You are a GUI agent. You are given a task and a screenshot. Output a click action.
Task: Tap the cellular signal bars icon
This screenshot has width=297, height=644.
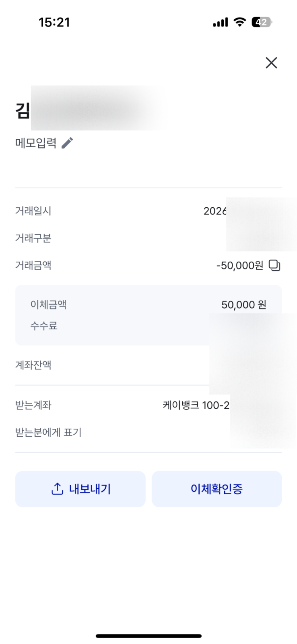point(220,22)
